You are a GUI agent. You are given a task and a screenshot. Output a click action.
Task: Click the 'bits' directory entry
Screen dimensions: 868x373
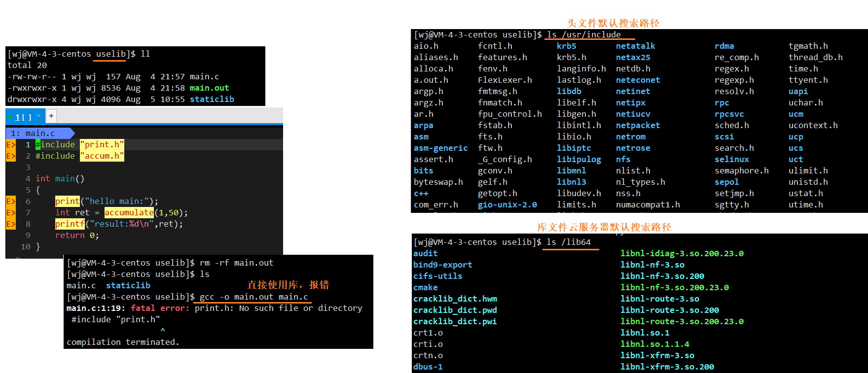coord(424,170)
